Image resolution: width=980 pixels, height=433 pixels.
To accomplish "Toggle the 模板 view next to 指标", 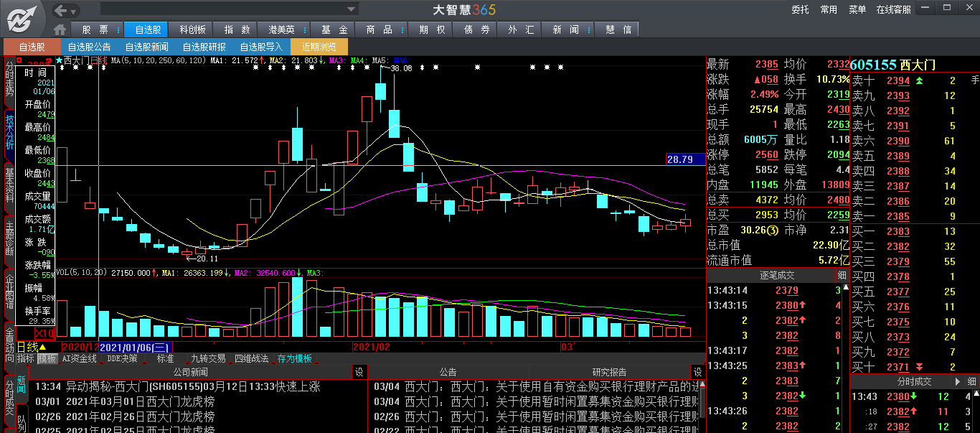I will (x=47, y=358).
